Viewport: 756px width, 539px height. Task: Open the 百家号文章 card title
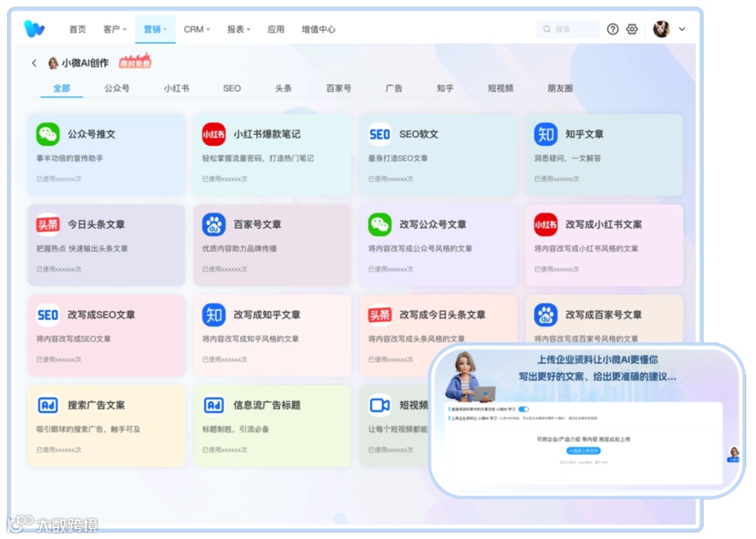pos(258,225)
